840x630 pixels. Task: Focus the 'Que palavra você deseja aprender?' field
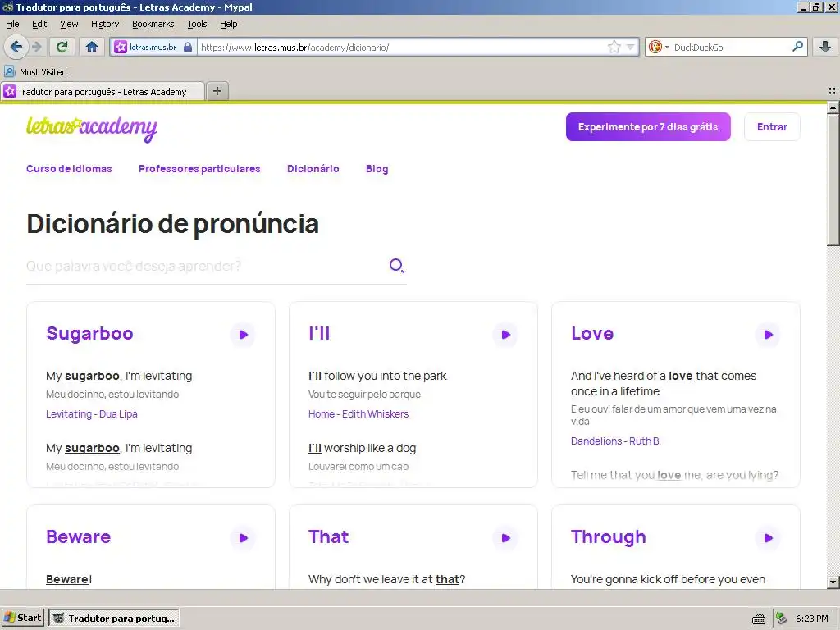point(203,267)
